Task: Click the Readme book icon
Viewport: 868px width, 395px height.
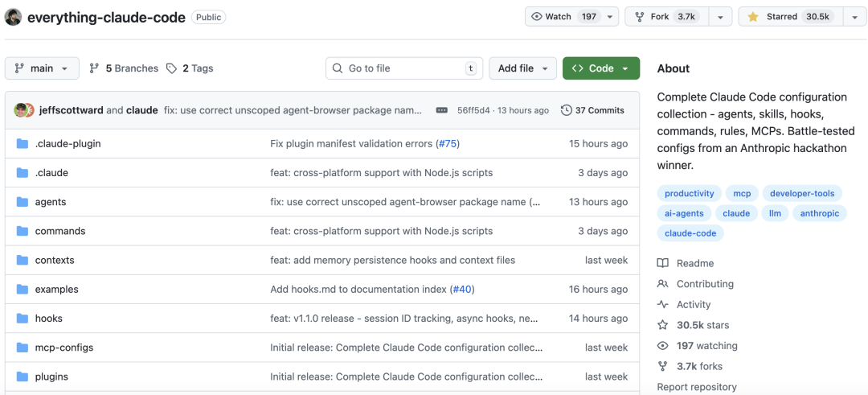Action: click(663, 263)
